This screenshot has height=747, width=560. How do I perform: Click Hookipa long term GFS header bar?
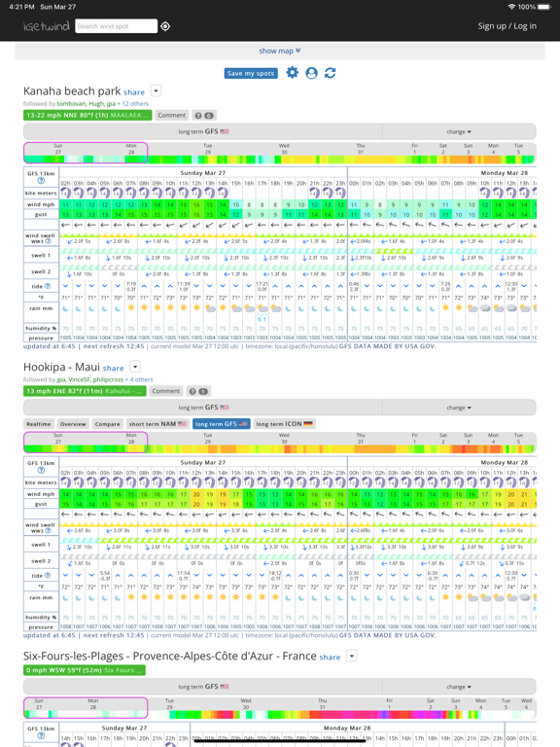203,408
